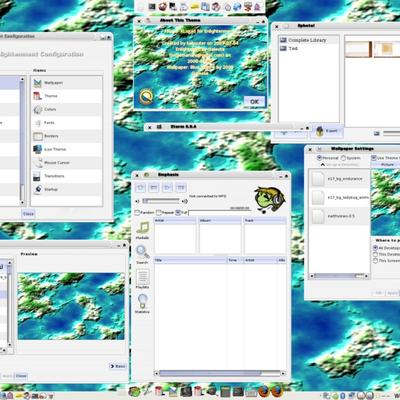Open Transitions in the configuration Items list
This screenshot has height=400, width=400.
click(67, 176)
